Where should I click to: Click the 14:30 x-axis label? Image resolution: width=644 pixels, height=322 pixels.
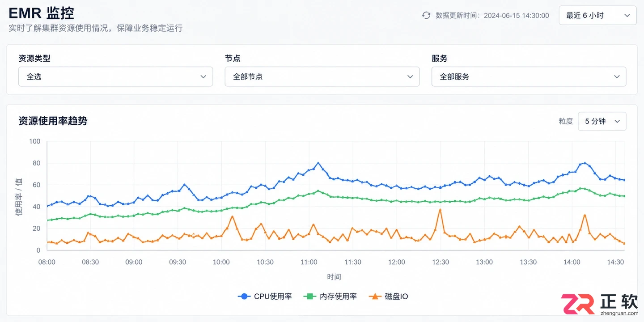616,262
